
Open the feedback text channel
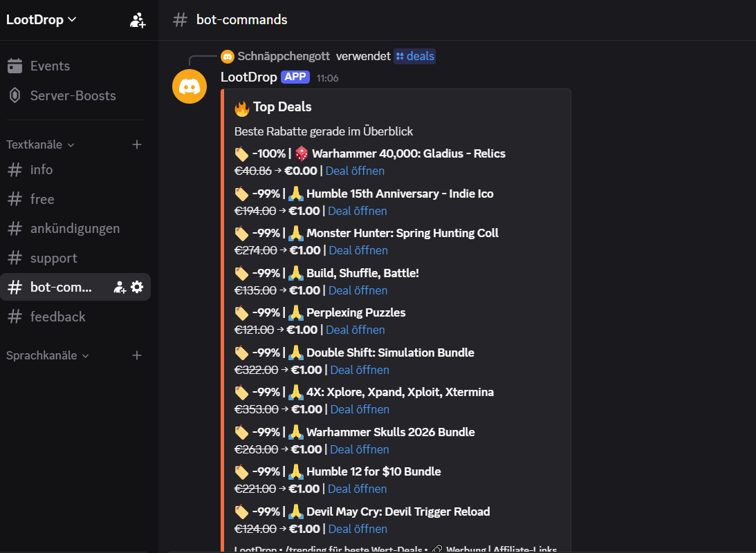click(x=75, y=317)
